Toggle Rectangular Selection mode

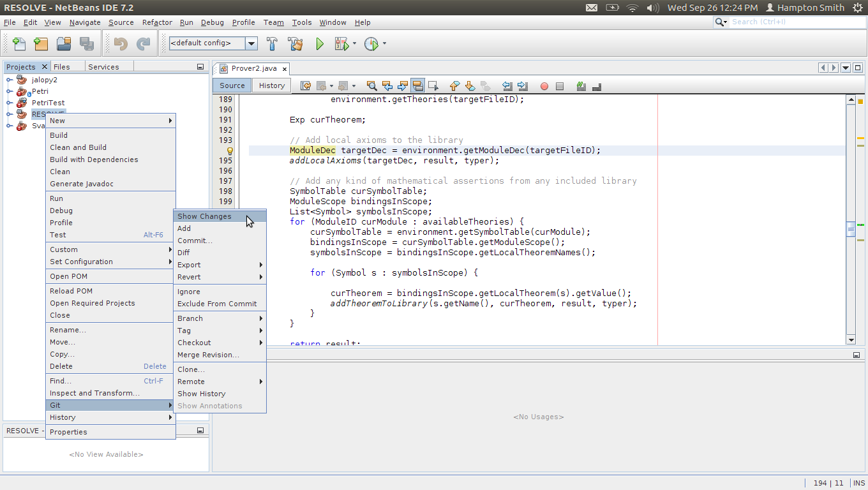pos(433,85)
